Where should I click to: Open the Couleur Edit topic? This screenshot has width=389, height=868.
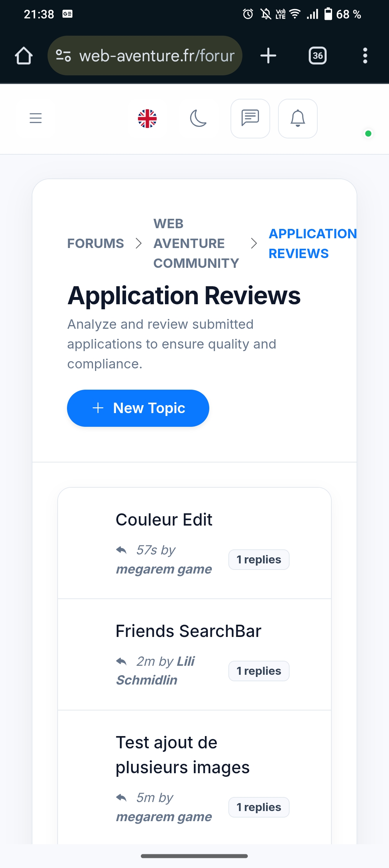click(164, 520)
